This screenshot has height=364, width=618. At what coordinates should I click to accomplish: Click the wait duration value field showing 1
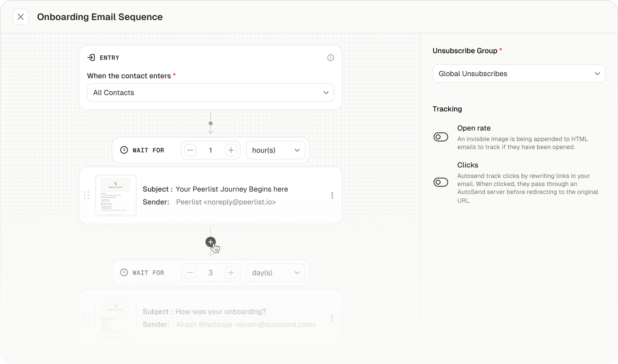pos(211,150)
